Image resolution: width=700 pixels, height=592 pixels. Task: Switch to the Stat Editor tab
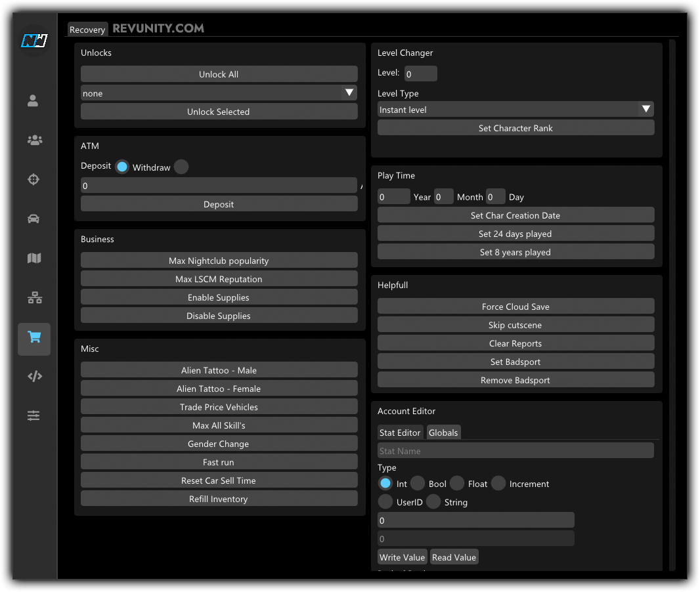click(400, 433)
